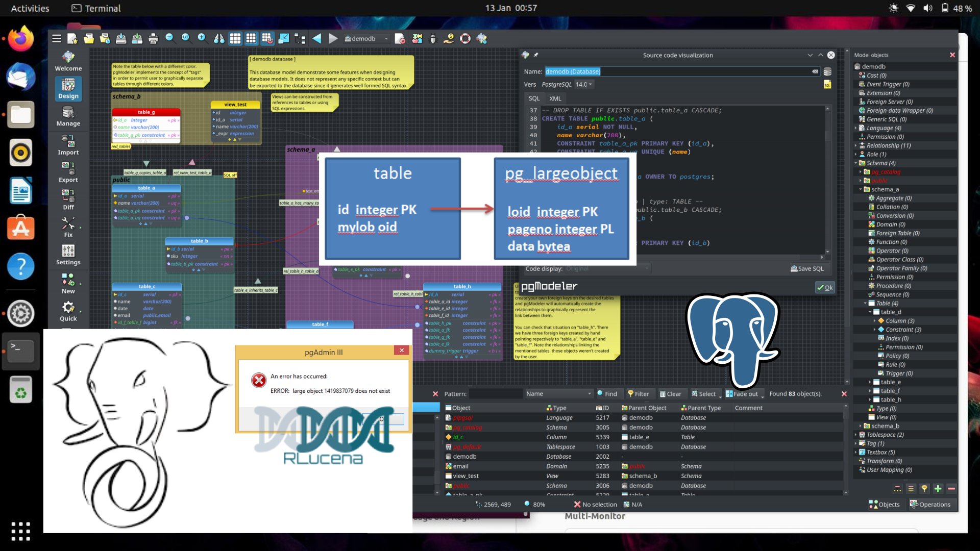The image size is (980, 551).
Task: Open Firefox from the Ubuntu dock
Action: tap(20, 39)
